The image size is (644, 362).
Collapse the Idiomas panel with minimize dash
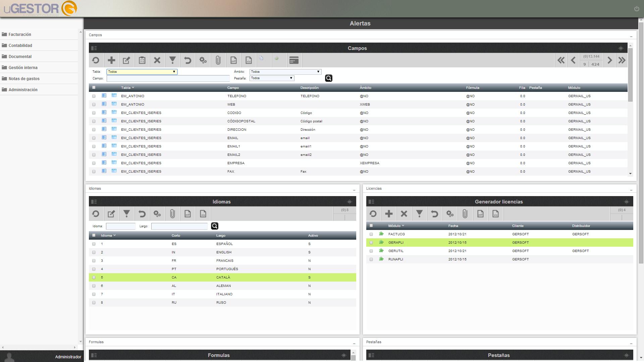[x=354, y=190]
